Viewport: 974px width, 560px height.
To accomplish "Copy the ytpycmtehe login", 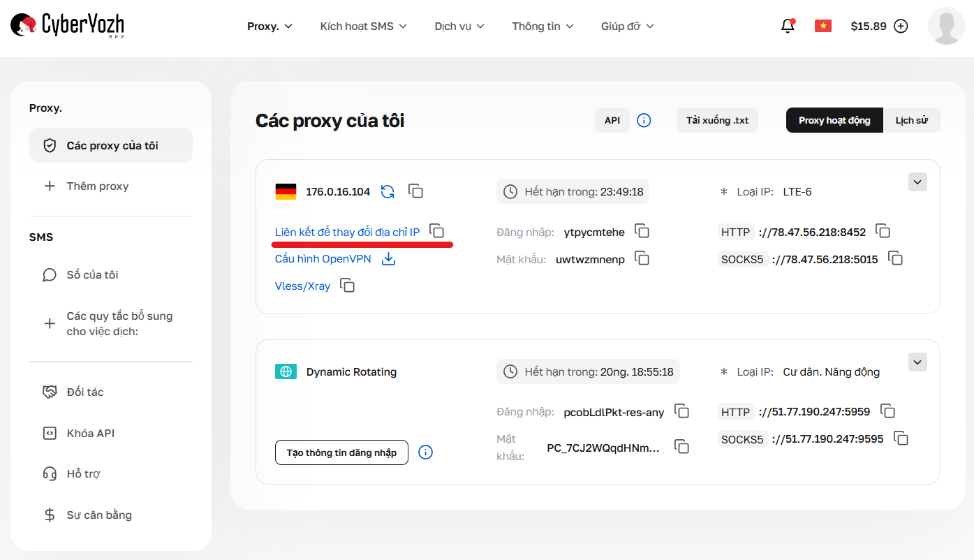I will pos(642,231).
